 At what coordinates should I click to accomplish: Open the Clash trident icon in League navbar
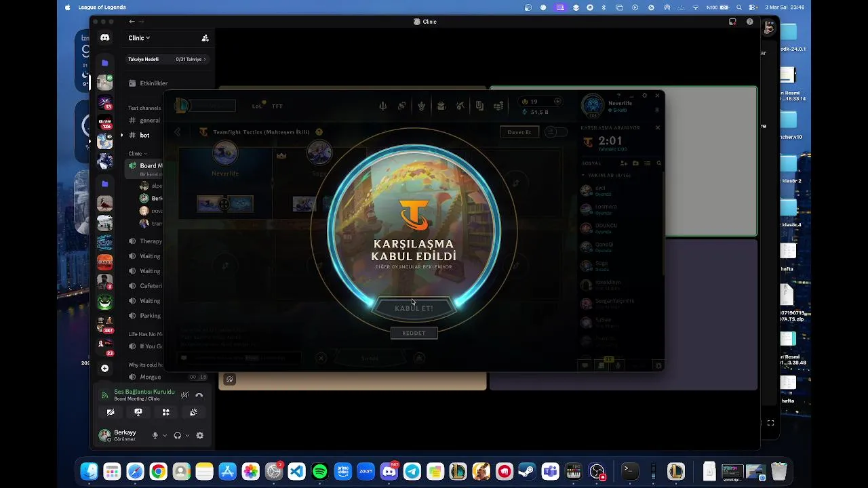tap(382, 106)
